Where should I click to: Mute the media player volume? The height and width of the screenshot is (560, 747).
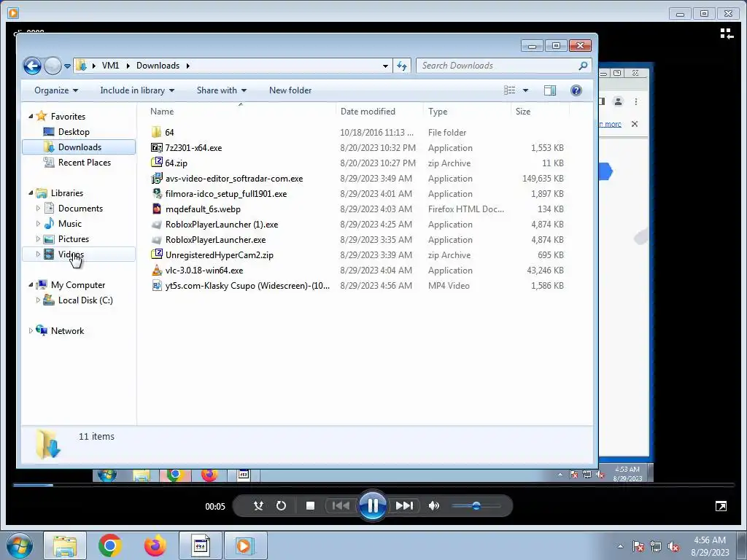433,506
